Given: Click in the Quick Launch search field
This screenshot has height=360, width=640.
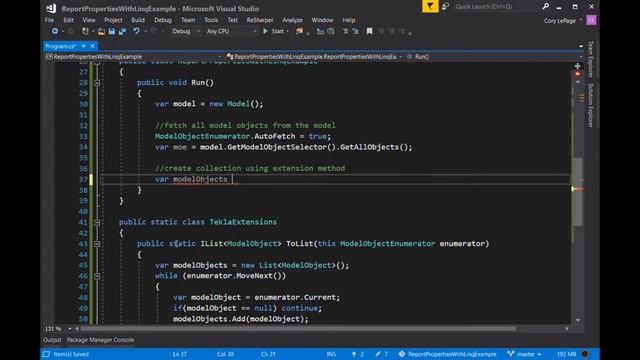Looking at the screenshot, I should pyautogui.click(x=495, y=7).
